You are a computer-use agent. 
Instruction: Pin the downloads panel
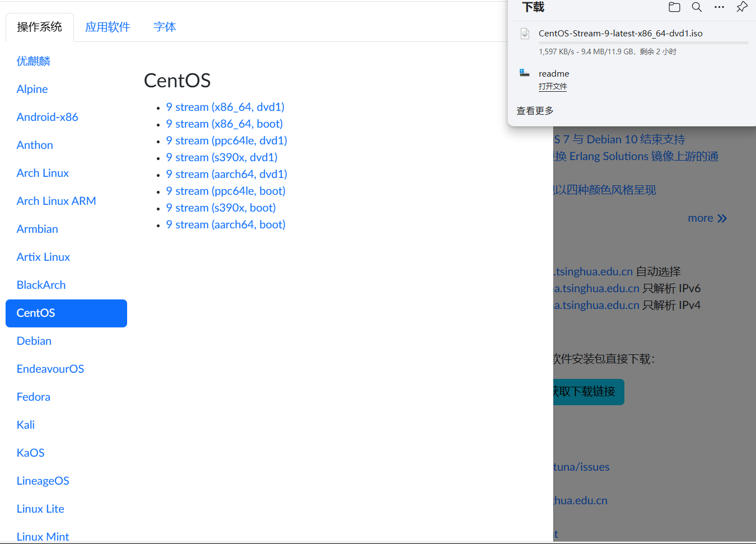click(742, 7)
